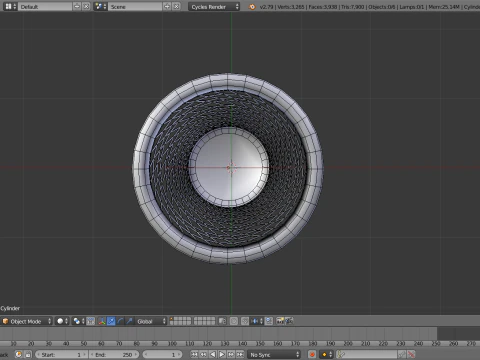
Task: Click the active keying set field
Action: click(x=367, y=354)
